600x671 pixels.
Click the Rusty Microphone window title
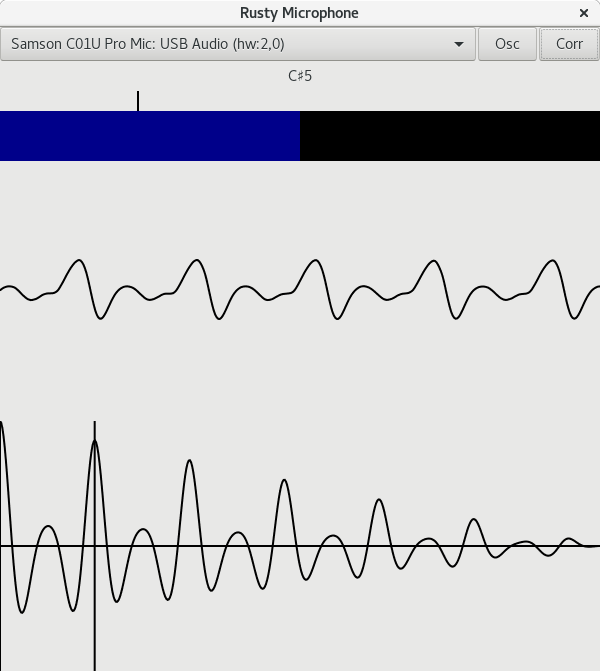[299, 13]
